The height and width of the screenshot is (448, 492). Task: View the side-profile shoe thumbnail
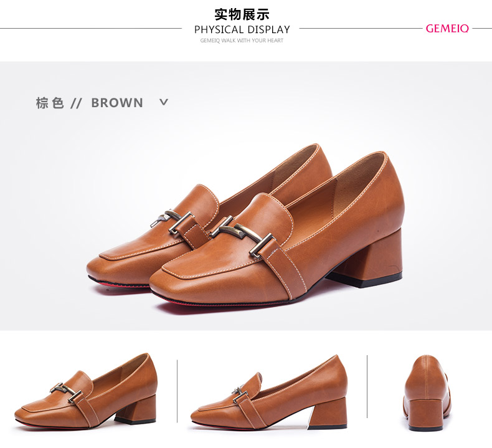coord(269,392)
